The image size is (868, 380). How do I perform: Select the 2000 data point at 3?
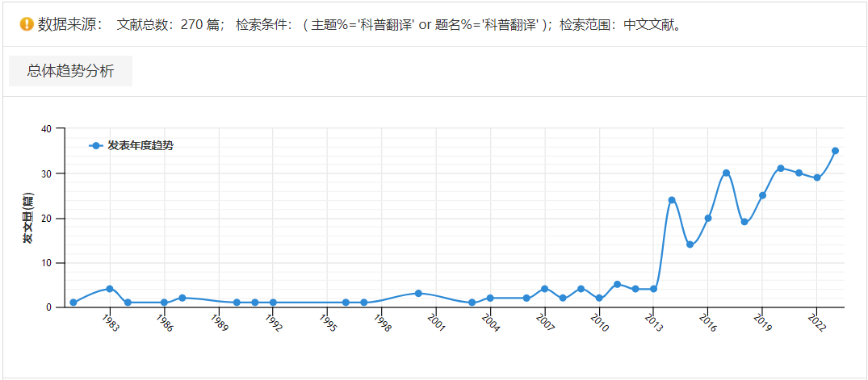(x=418, y=294)
